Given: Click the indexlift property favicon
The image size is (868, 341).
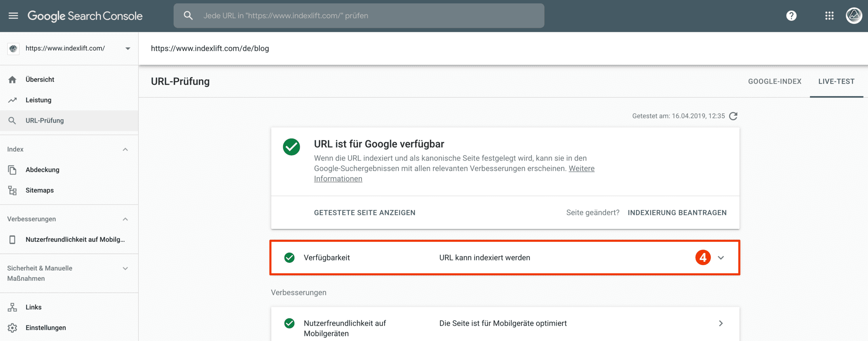Looking at the screenshot, I should click(x=14, y=48).
